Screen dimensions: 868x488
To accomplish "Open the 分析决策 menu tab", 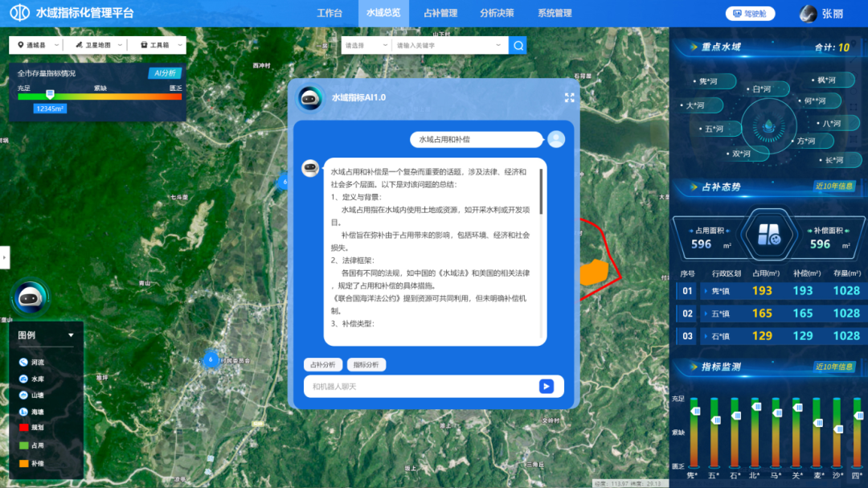I will click(x=497, y=14).
